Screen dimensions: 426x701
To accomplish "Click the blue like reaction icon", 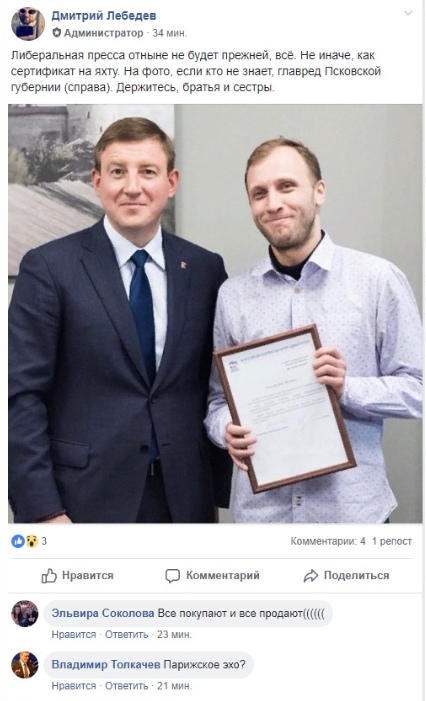I will (x=18, y=541).
